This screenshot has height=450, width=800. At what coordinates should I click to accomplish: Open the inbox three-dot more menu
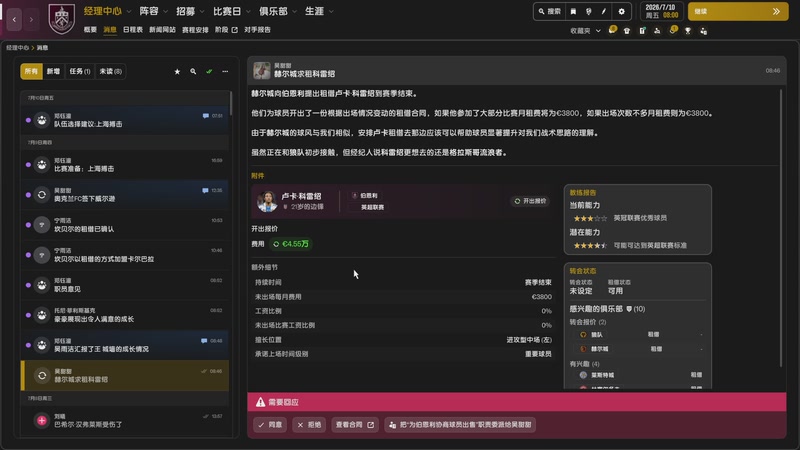pos(225,71)
